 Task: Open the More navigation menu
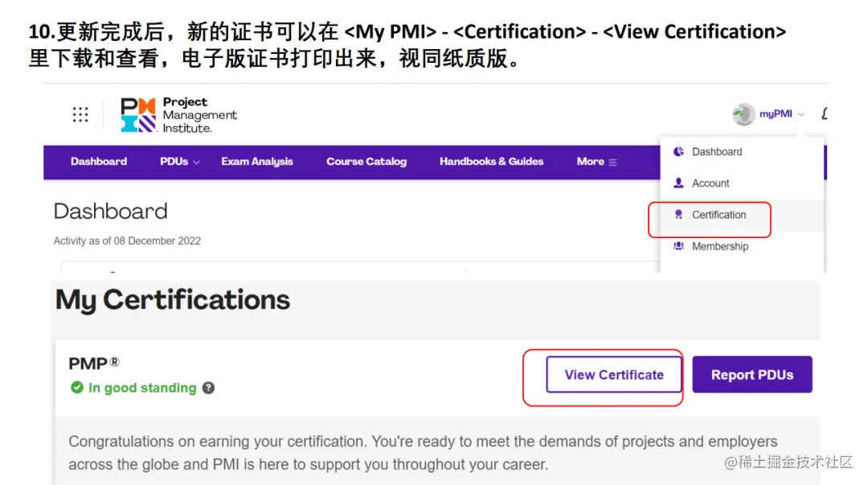pos(590,162)
